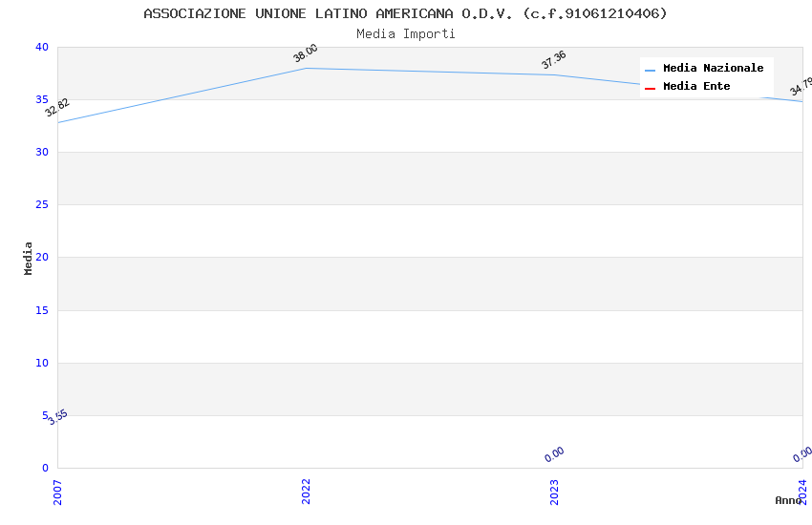
Task: Click the Anno axis title
Action: tap(788, 500)
